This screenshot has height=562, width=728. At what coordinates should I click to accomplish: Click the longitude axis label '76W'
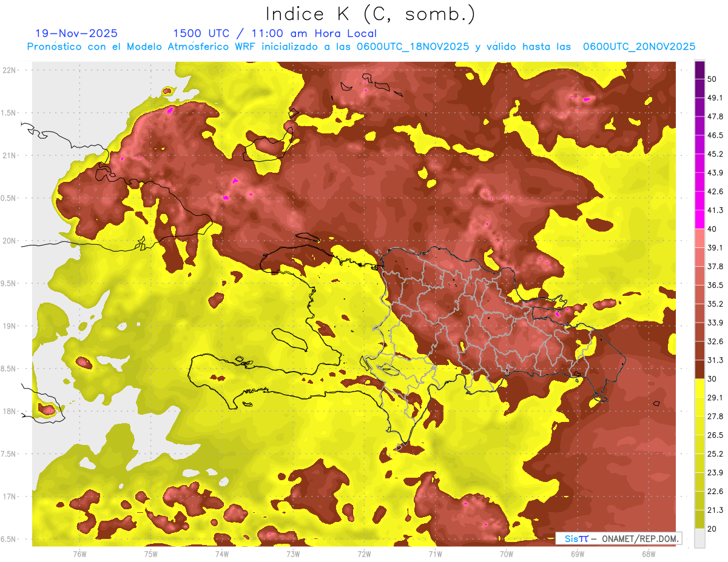coord(79,554)
